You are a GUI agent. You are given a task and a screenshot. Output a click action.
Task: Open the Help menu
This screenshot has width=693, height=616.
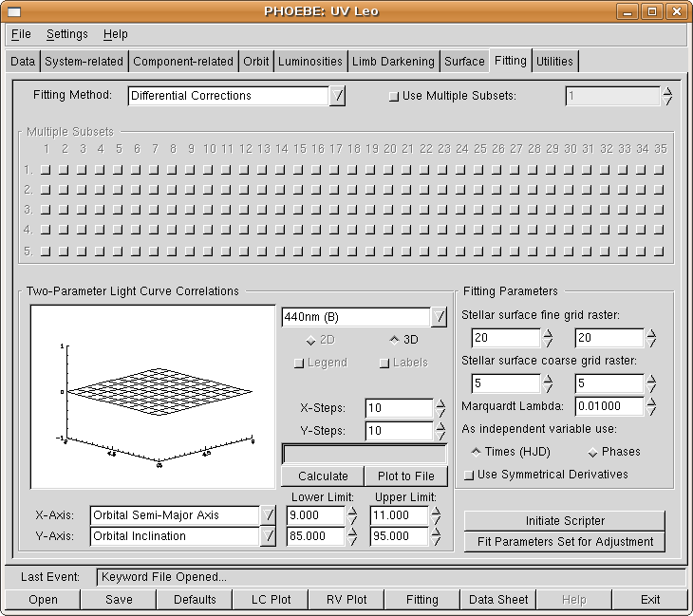(x=116, y=34)
